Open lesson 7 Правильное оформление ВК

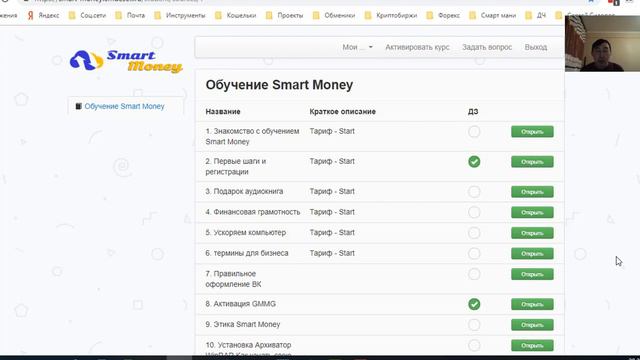[x=532, y=274]
